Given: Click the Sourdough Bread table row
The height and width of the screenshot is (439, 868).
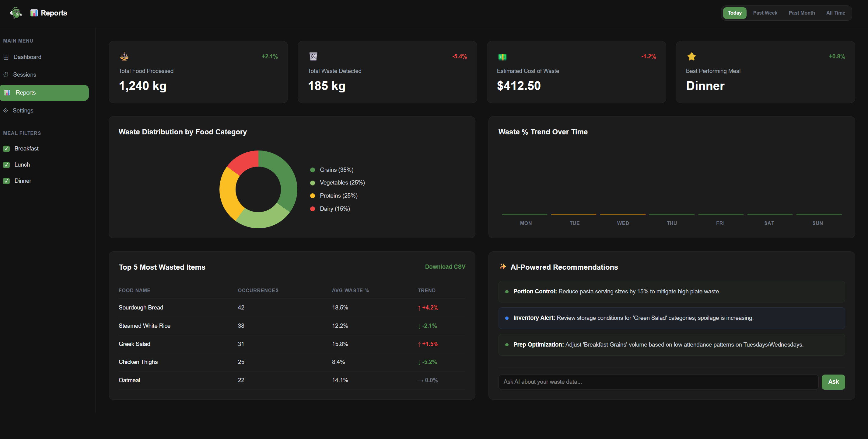Looking at the screenshot, I should tap(292, 307).
